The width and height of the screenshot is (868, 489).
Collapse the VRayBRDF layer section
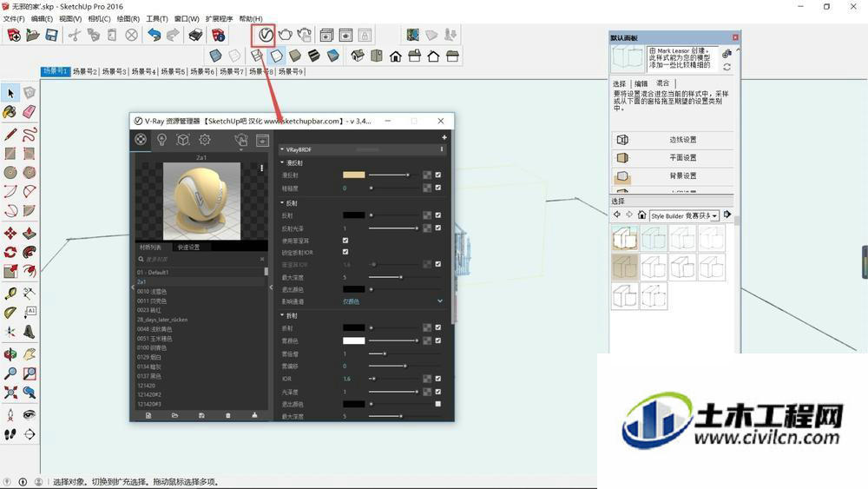click(282, 149)
